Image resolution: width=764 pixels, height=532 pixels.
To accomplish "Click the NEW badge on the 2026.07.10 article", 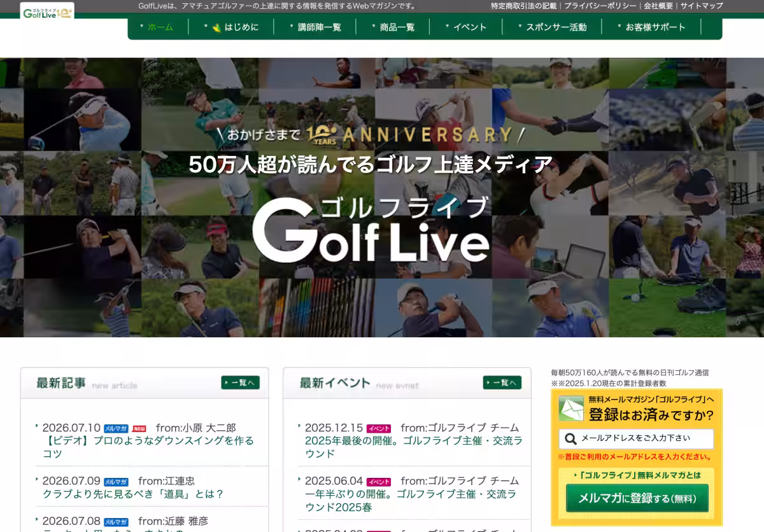I will (139, 428).
